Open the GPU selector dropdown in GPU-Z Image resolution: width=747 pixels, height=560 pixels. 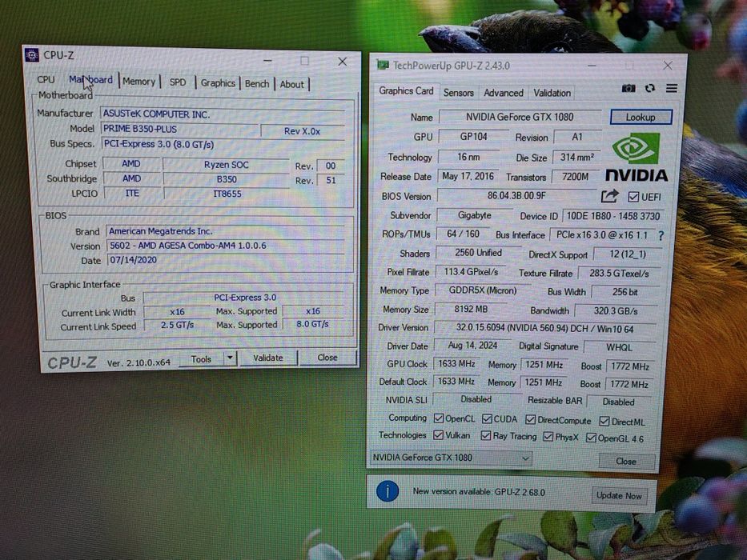pyautogui.click(x=451, y=458)
